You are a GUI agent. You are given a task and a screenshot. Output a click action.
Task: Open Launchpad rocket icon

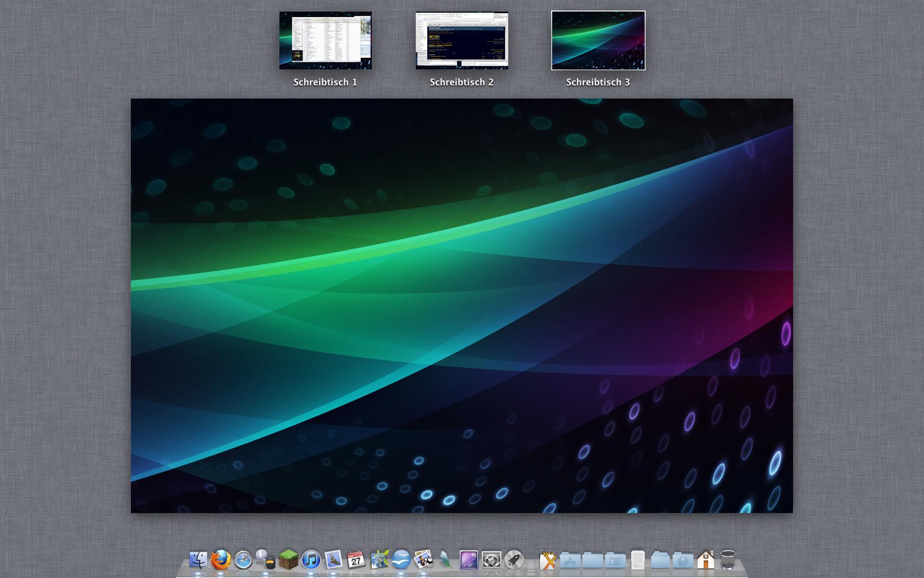(x=514, y=560)
